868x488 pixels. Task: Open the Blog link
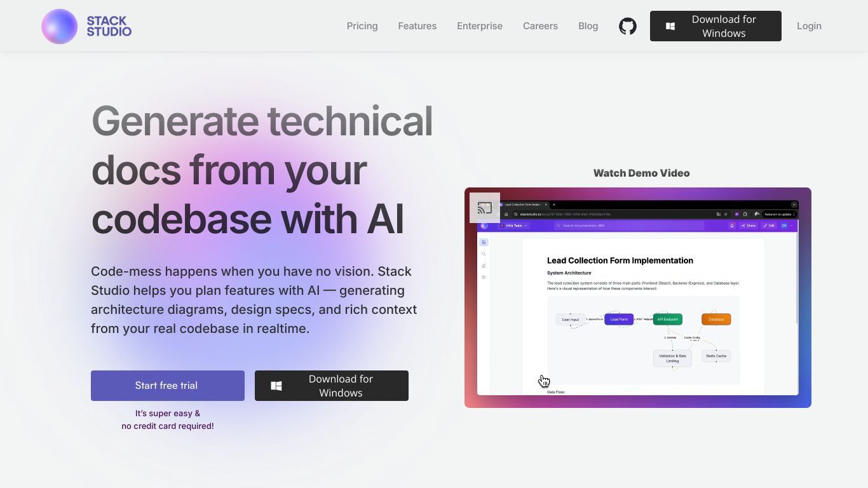tap(588, 26)
